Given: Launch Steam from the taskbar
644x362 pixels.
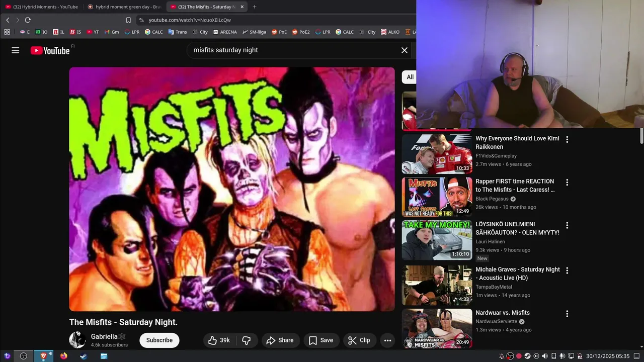Looking at the screenshot, I should [x=84, y=356].
